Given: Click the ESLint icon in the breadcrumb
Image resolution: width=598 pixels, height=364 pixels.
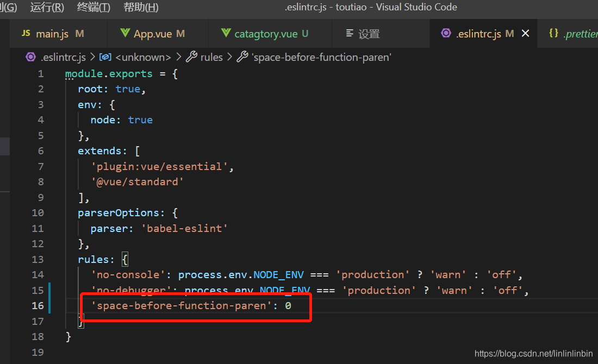Looking at the screenshot, I should click(x=30, y=57).
